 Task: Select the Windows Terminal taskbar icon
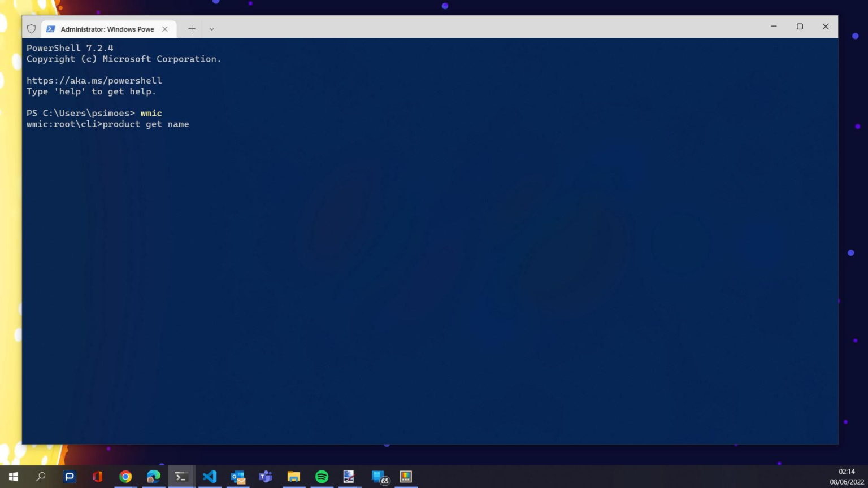(181, 477)
